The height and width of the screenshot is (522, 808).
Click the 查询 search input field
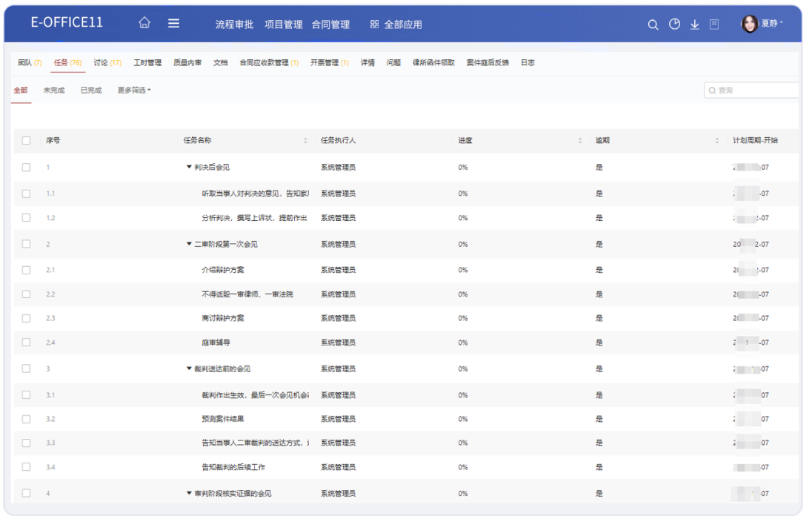pos(750,90)
